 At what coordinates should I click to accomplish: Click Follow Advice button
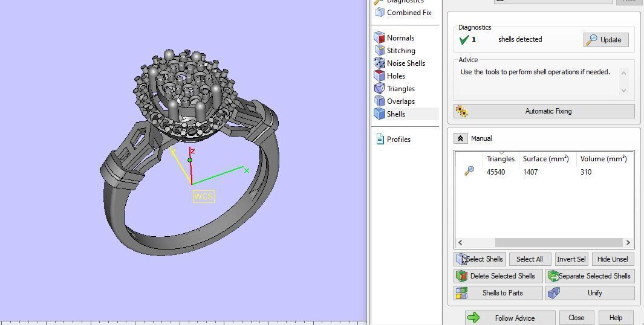[510, 318]
